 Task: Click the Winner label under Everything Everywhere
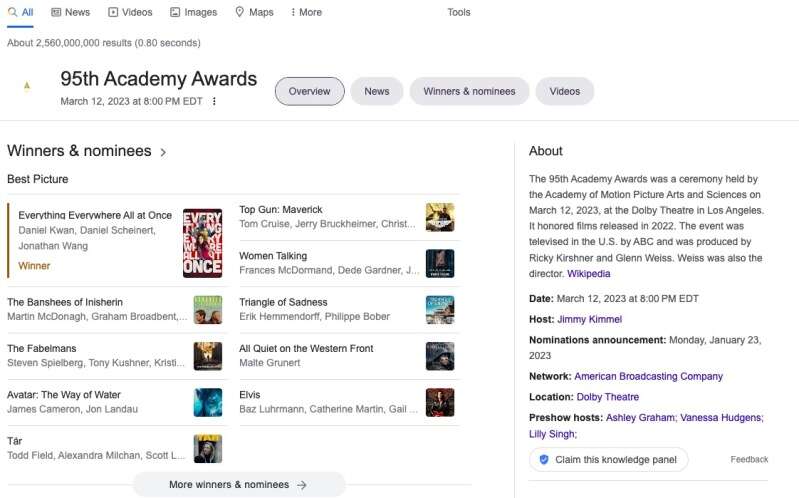pos(34,266)
